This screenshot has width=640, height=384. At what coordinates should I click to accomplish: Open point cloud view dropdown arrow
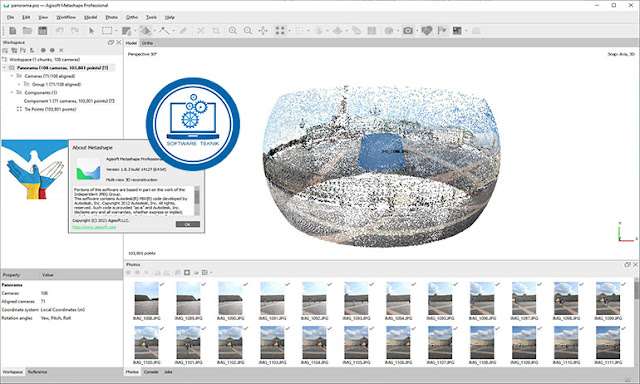click(289, 31)
